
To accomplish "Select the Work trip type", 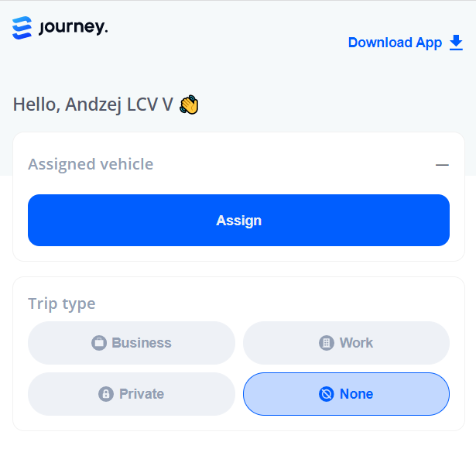I will coord(347,343).
